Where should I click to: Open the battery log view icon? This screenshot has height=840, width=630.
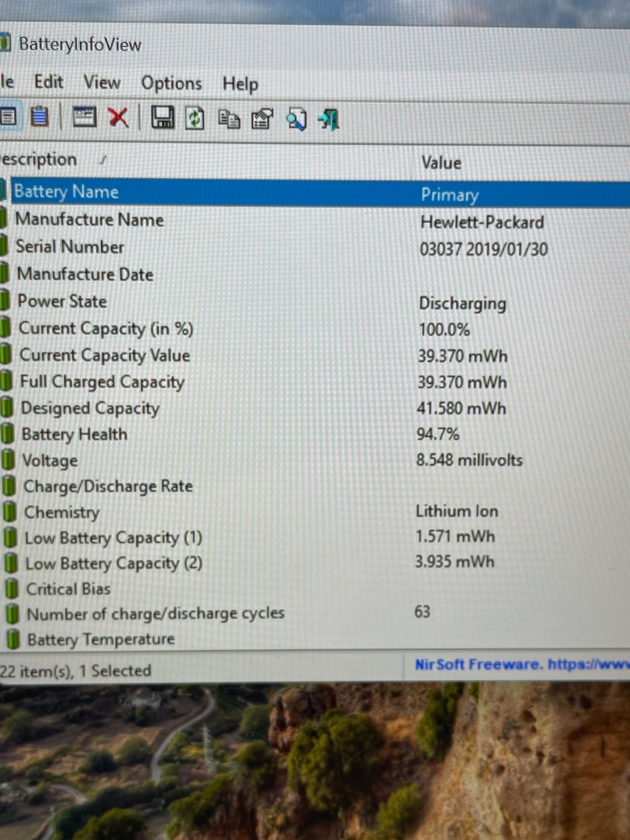tap(39, 116)
